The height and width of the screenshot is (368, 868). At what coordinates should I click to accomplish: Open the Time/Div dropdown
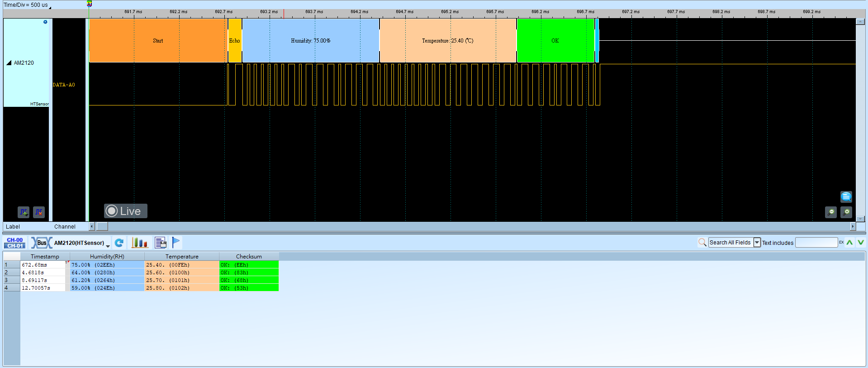[50, 7]
